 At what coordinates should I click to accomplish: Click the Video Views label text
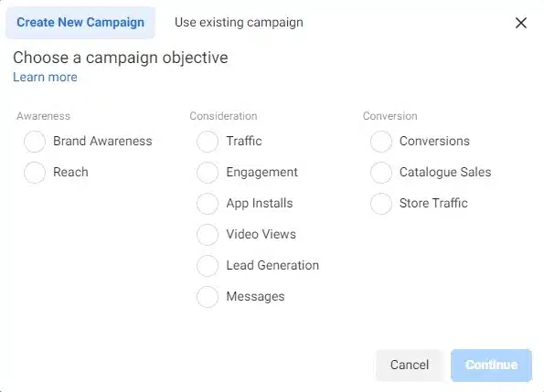coord(261,234)
